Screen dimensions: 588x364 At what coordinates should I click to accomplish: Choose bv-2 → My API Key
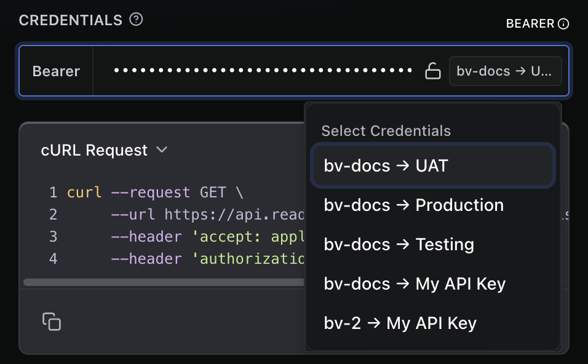pyautogui.click(x=433, y=323)
